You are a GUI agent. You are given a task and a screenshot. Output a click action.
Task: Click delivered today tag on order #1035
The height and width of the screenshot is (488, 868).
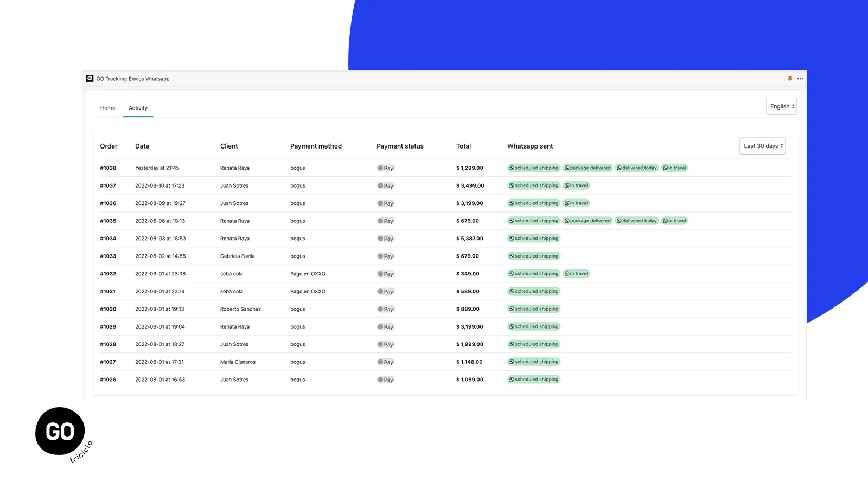637,221
